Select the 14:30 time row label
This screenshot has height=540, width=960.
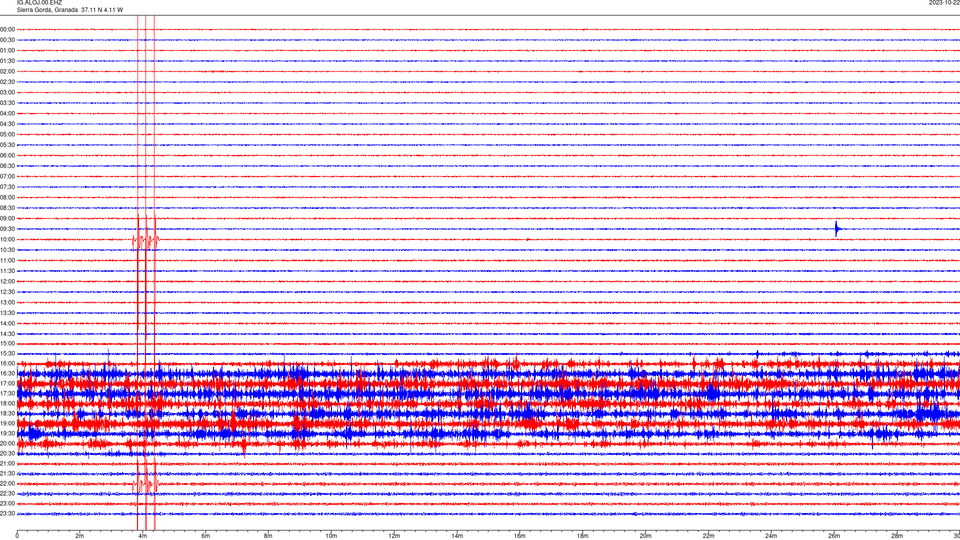(x=7, y=334)
